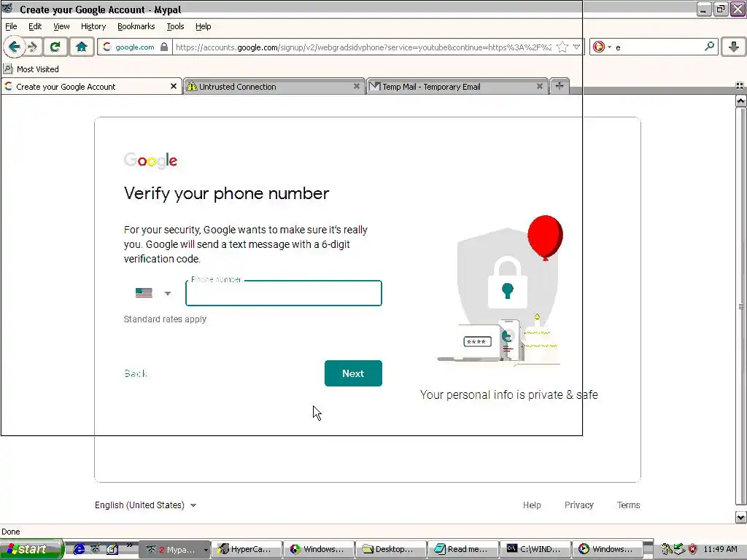
Task: Close the Temp Mail tab
Action: click(539, 86)
